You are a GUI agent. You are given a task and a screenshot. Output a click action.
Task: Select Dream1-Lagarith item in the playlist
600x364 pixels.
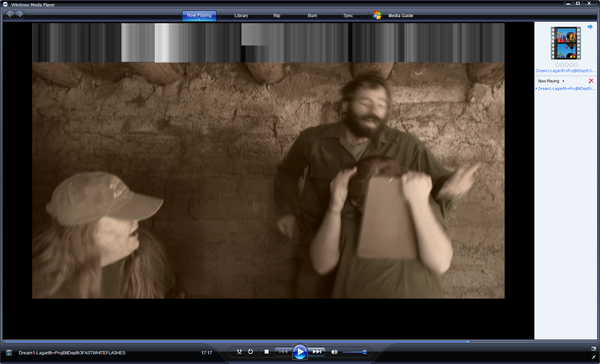click(566, 89)
